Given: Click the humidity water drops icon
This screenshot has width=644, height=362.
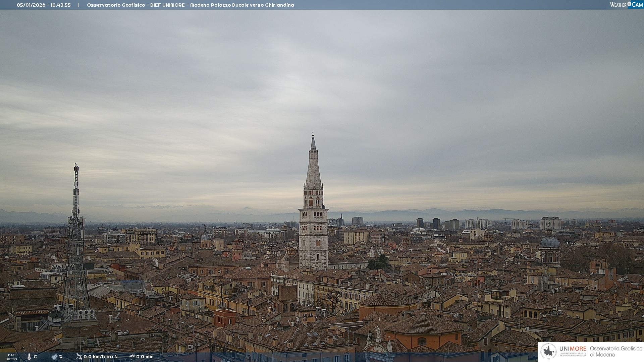Looking at the screenshot, I should [54, 357].
